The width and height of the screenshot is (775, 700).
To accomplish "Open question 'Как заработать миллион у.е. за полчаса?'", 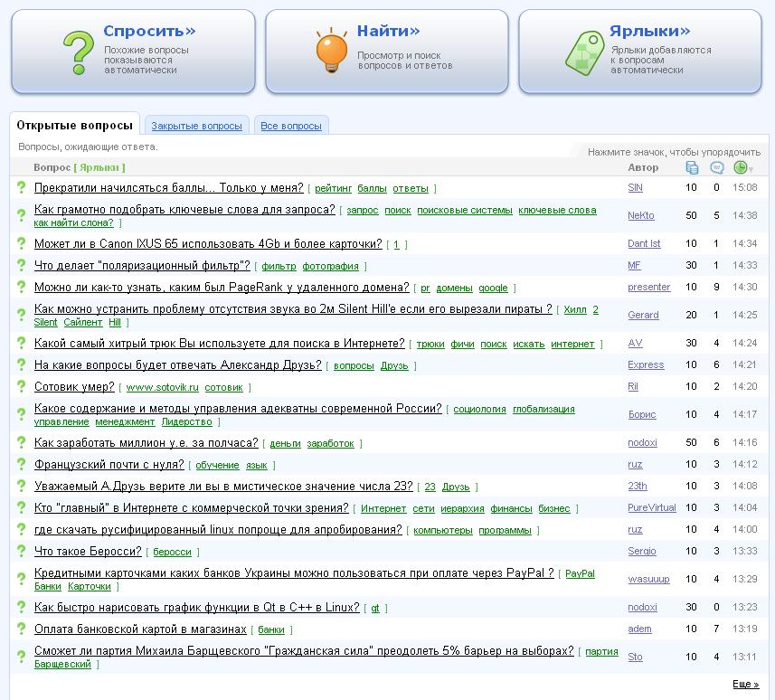I will [146, 443].
